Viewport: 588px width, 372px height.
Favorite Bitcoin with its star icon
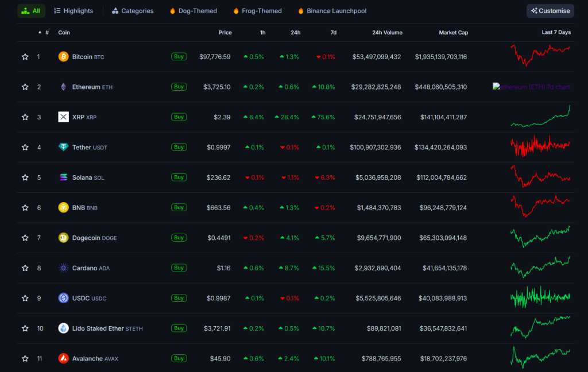pyautogui.click(x=25, y=57)
